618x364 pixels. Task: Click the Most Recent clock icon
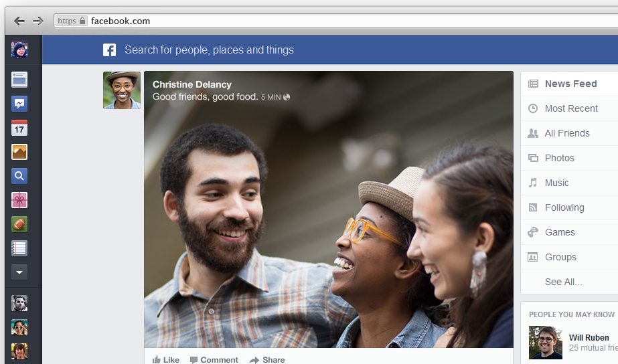(x=533, y=108)
